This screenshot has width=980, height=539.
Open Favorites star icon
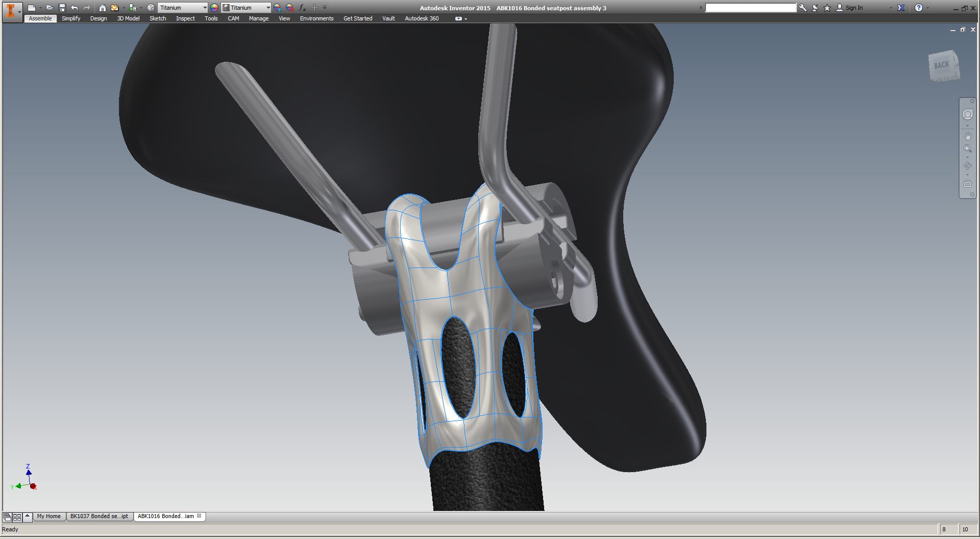tap(827, 8)
